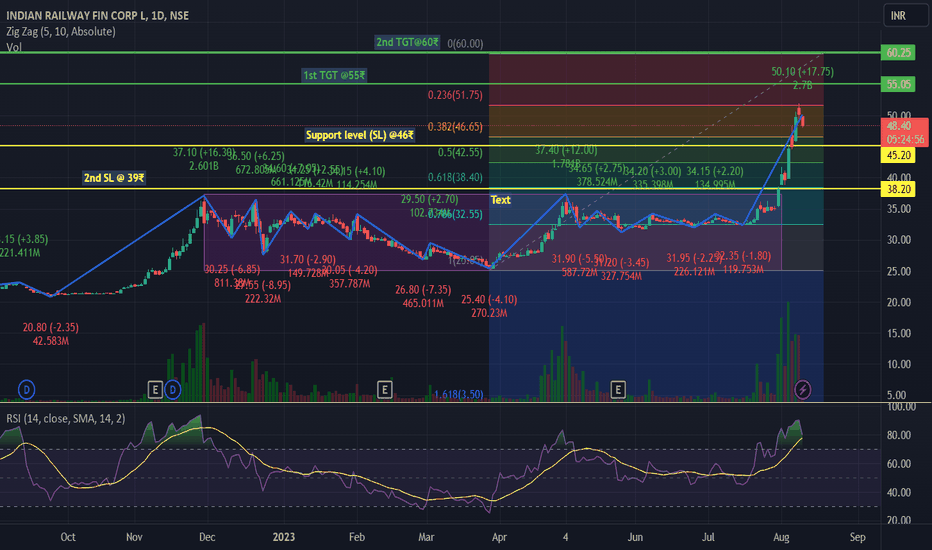Click the Fibonacci 0.618(38.40) level label

coord(455,177)
